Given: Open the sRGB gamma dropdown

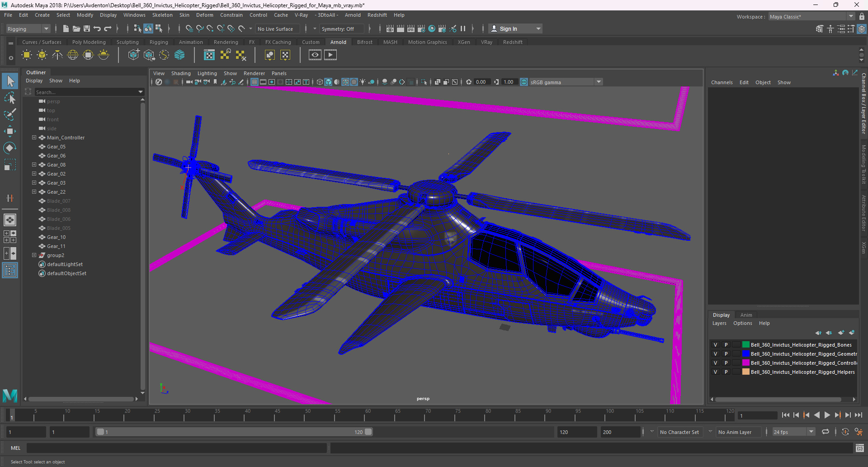Looking at the screenshot, I should (x=566, y=82).
